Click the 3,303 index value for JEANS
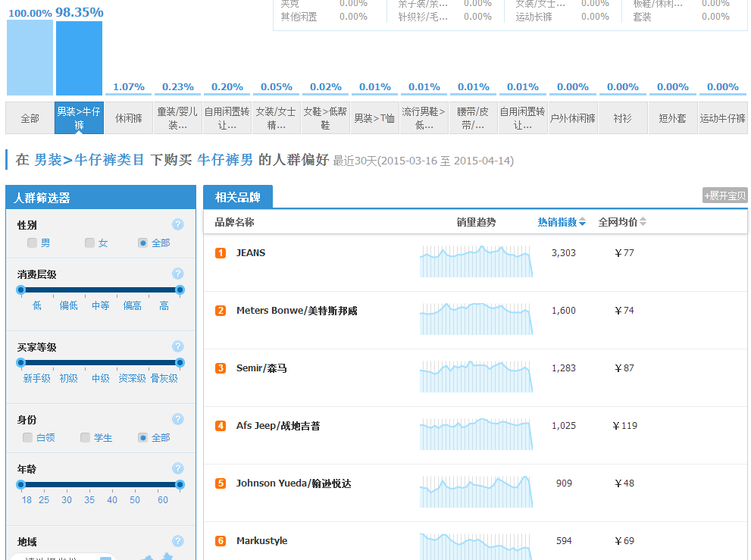The height and width of the screenshot is (560, 751). (x=564, y=253)
